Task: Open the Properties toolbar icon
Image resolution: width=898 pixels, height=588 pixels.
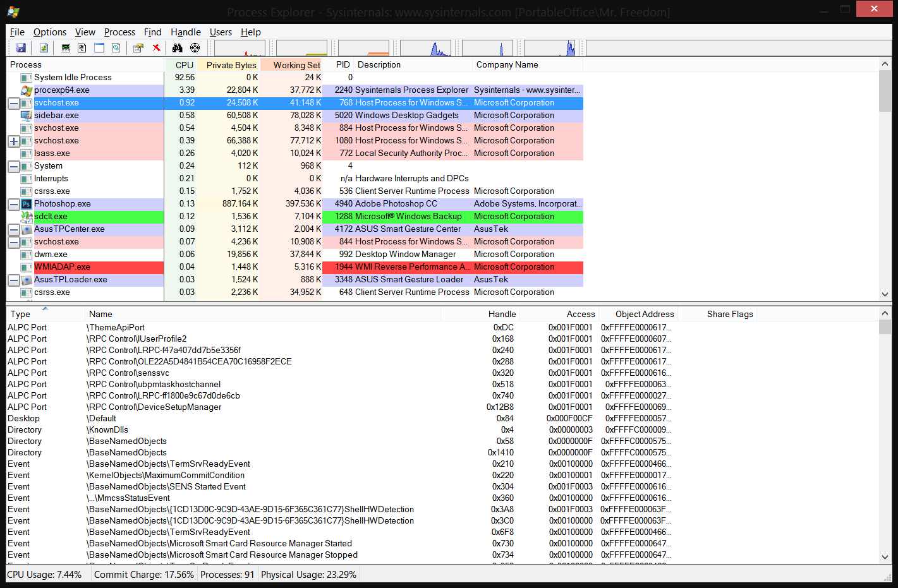Action: tap(138, 48)
